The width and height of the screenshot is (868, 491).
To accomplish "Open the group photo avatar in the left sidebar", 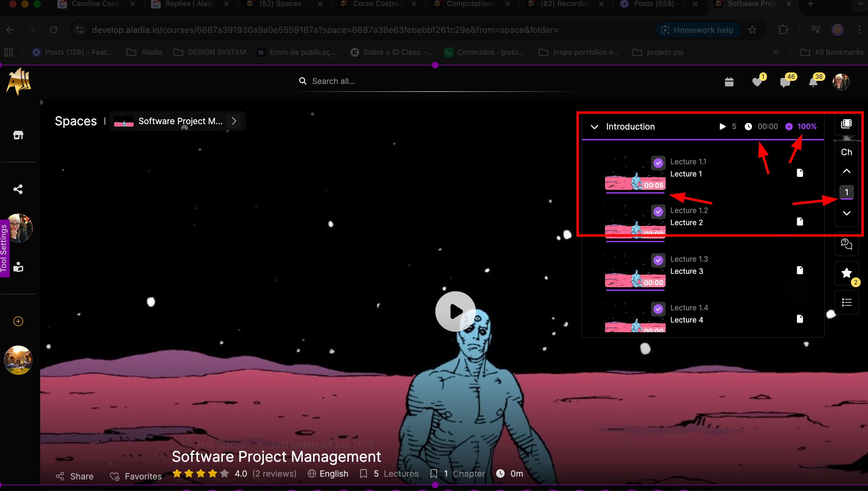I will [18, 360].
